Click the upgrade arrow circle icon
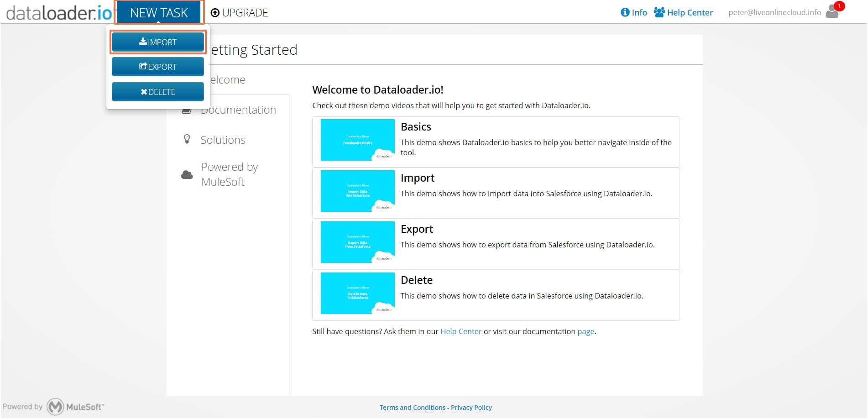 click(x=215, y=13)
